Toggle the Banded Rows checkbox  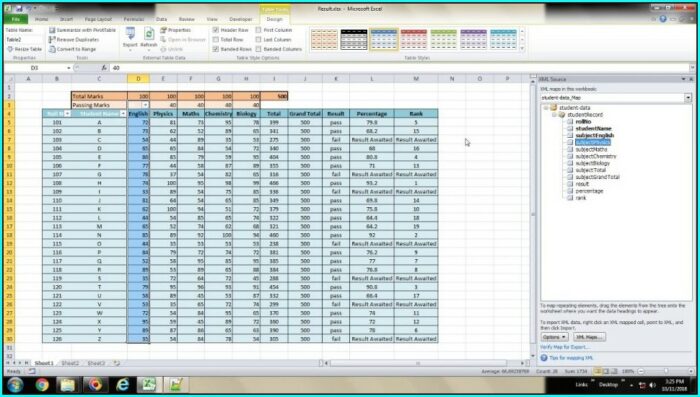[x=216, y=49]
